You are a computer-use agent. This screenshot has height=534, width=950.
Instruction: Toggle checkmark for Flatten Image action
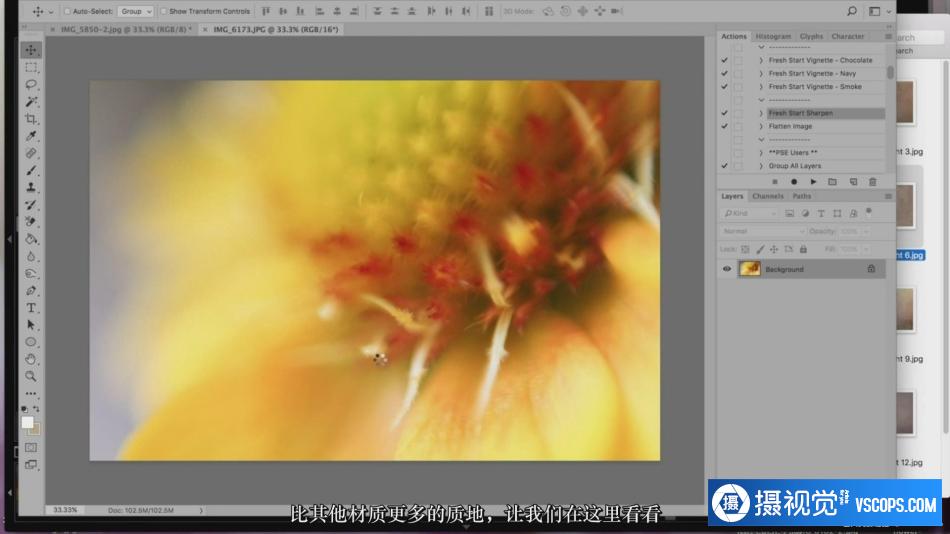point(725,126)
